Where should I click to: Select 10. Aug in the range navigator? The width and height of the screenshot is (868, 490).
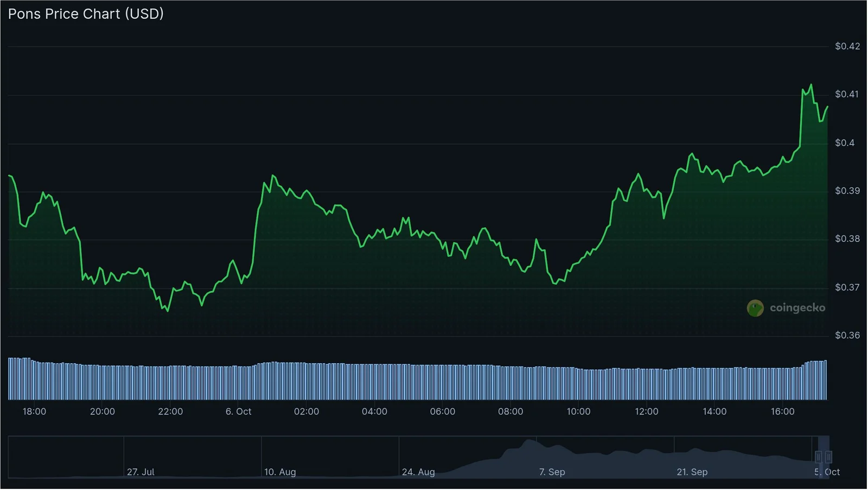(x=280, y=472)
